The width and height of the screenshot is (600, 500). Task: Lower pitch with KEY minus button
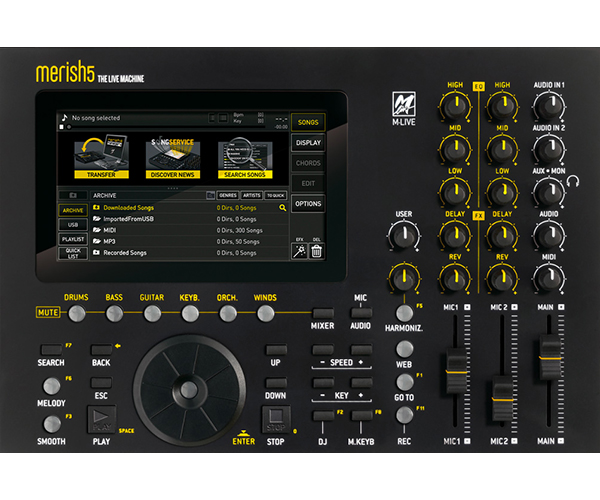tap(323, 383)
